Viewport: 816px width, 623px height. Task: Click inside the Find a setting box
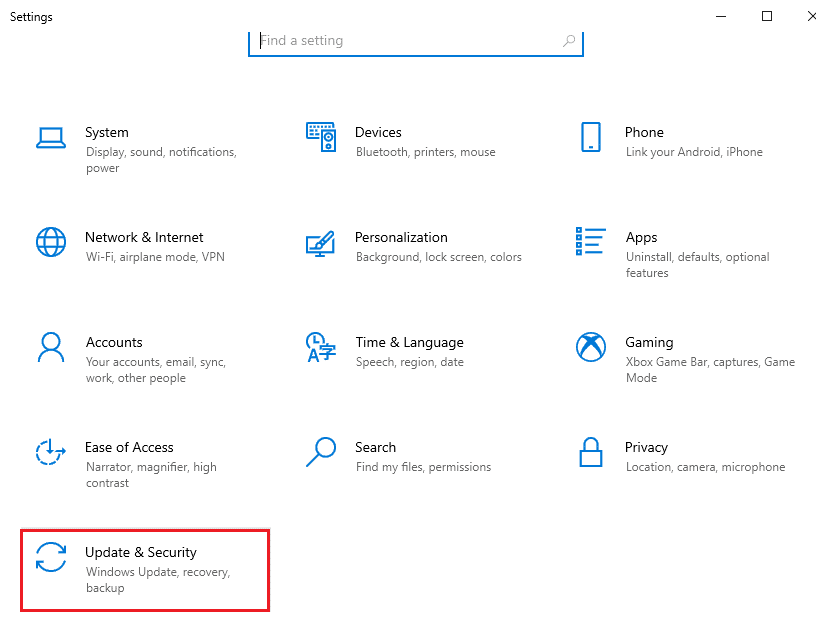400,41
